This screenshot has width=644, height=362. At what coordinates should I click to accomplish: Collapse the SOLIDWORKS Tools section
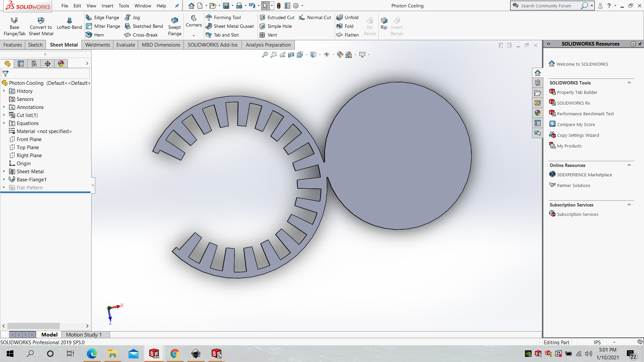click(x=629, y=83)
